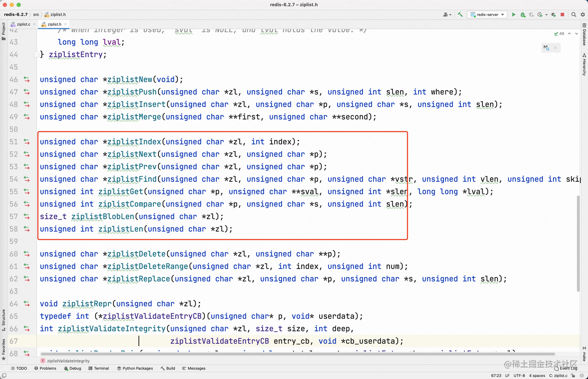Image resolution: width=588 pixels, height=379 pixels.
Task: Open the Python Packages tool window
Action: click(135, 368)
